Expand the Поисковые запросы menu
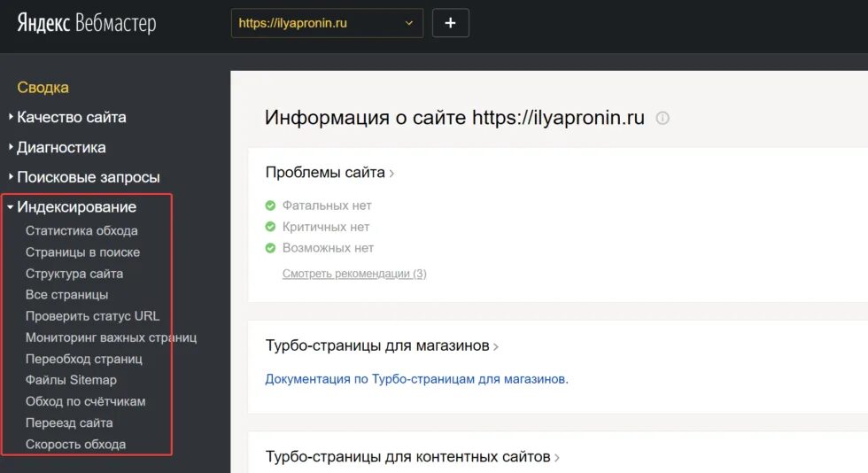The height and width of the screenshot is (473, 868). (x=88, y=177)
